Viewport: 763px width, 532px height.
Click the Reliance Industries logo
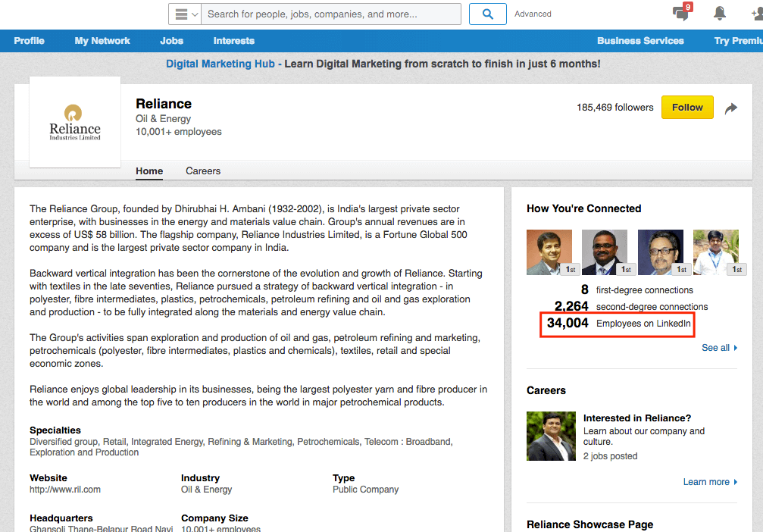tap(75, 122)
